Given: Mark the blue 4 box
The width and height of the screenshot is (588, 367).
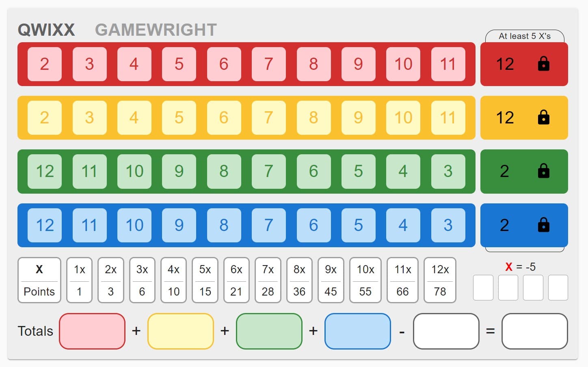Looking at the screenshot, I should [x=403, y=225].
